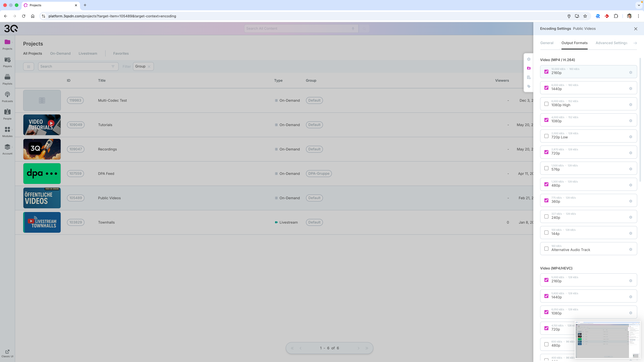This screenshot has height=362, width=644.
Task: Switch to the Livestream projects tab
Action: [x=88, y=53]
